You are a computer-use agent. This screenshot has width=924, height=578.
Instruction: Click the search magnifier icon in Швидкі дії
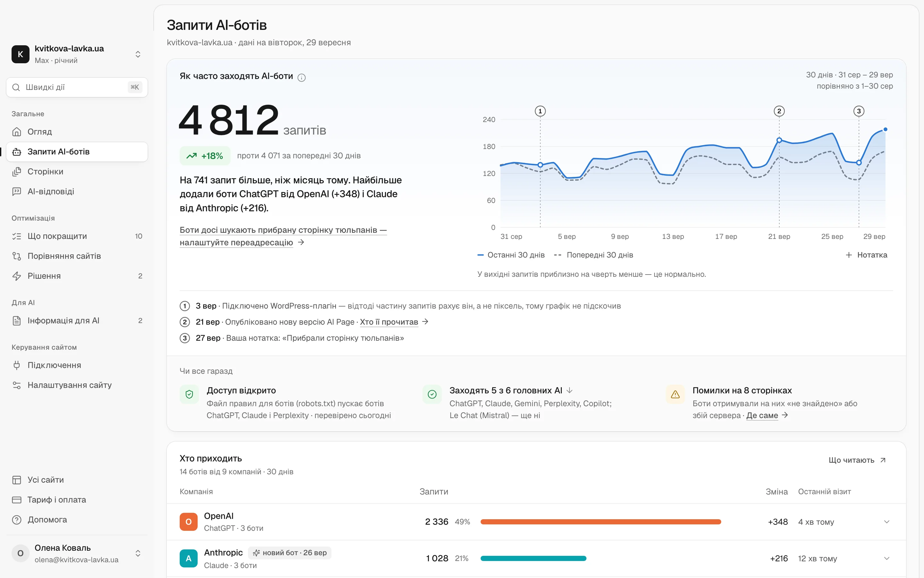[x=16, y=87]
